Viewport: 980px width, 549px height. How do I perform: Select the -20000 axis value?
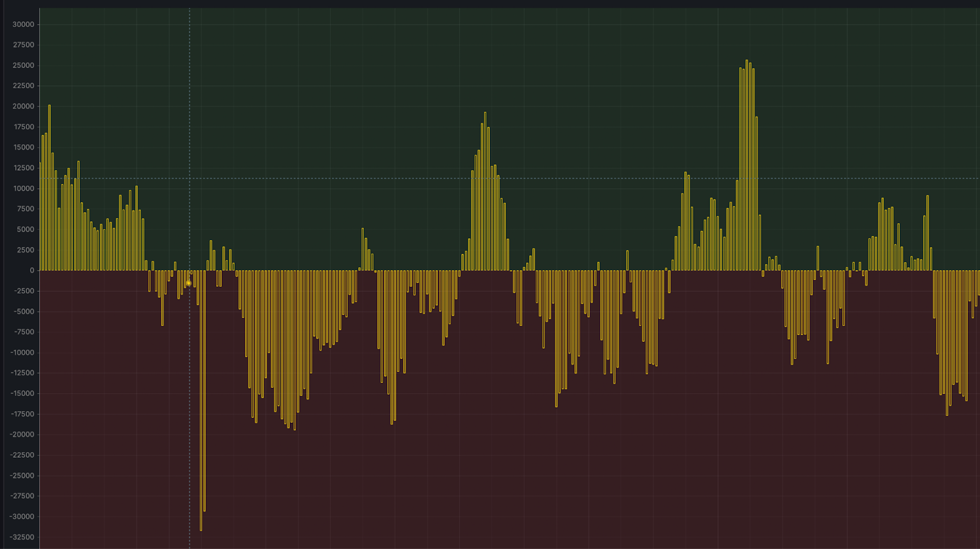tap(22, 434)
